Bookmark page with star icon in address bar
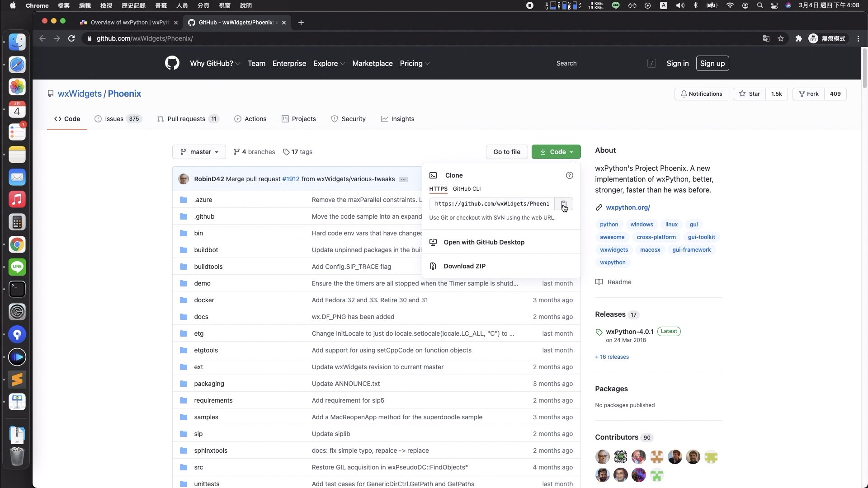The image size is (868, 488). tap(781, 38)
